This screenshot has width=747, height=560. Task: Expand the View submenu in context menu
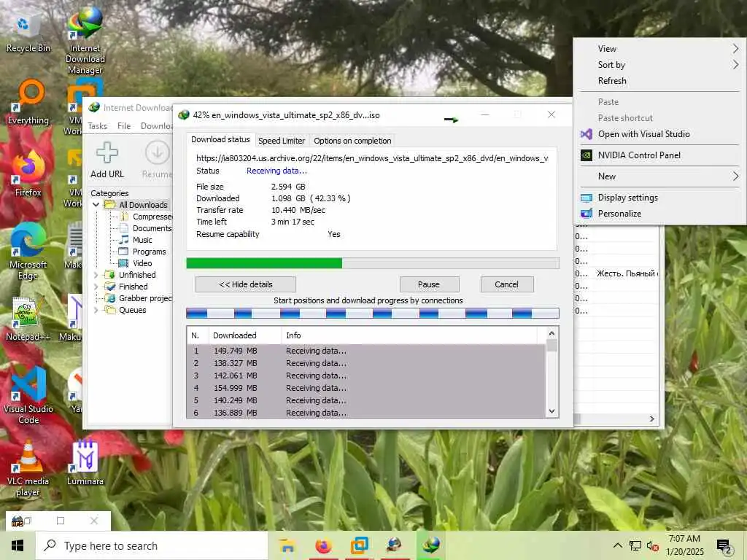click(x=659, y=49)
